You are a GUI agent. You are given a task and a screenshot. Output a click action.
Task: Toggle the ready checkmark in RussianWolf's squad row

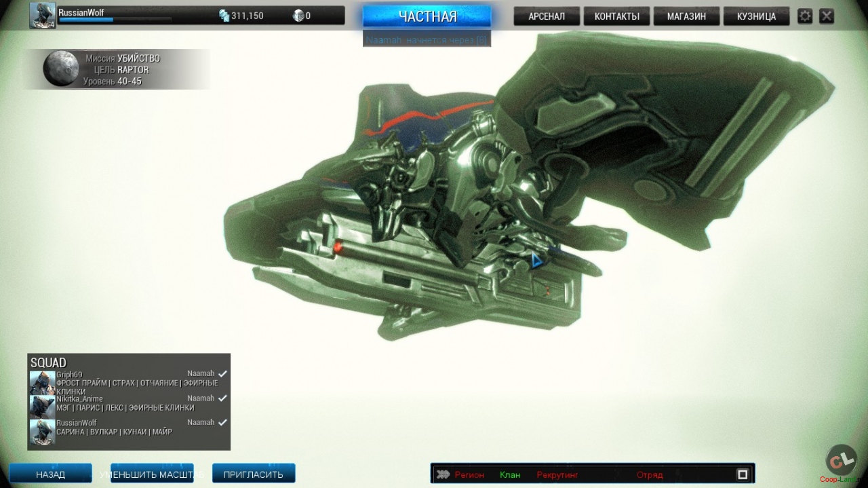(x=222, y=422)
